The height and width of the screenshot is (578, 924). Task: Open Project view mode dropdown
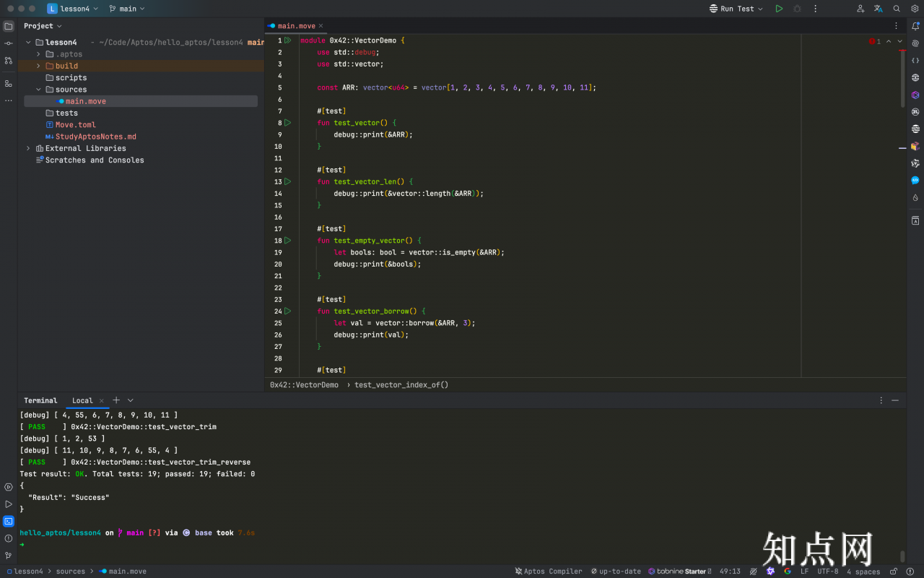[x=43, y=26]
